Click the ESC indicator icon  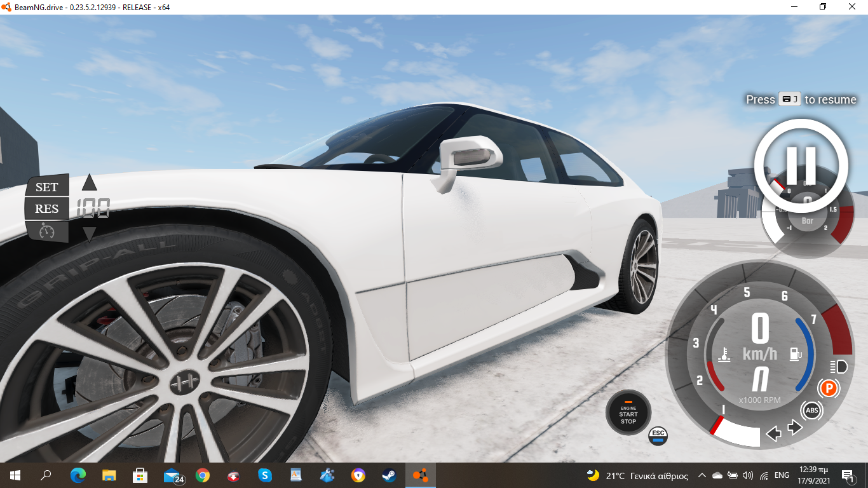pos(658,436)
